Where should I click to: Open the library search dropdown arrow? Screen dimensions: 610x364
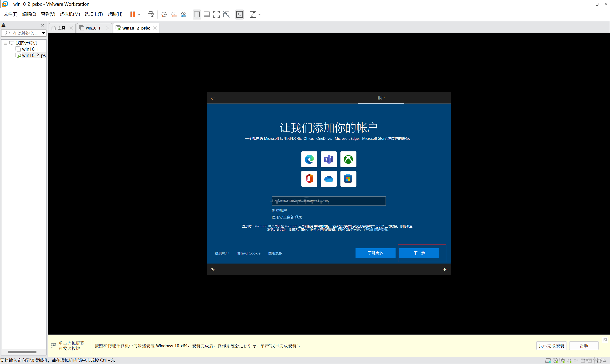[x=43, y=33]
